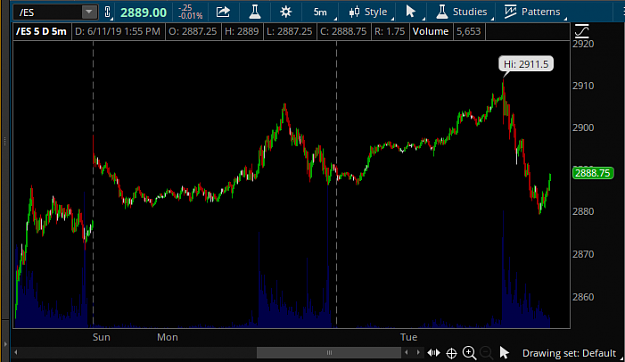Open chart settings gear icon

pos(286,12)
